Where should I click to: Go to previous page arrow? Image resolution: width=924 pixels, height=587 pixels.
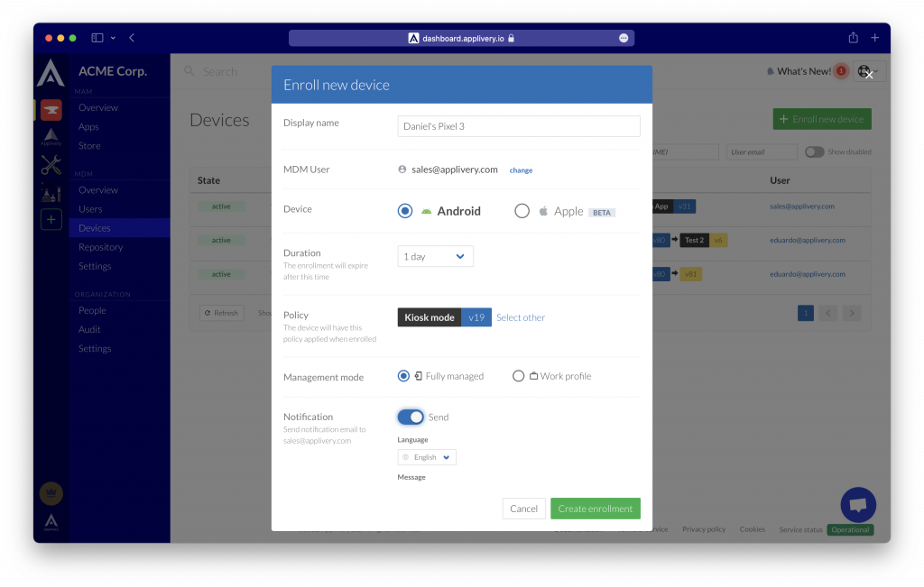pos(828,313)
